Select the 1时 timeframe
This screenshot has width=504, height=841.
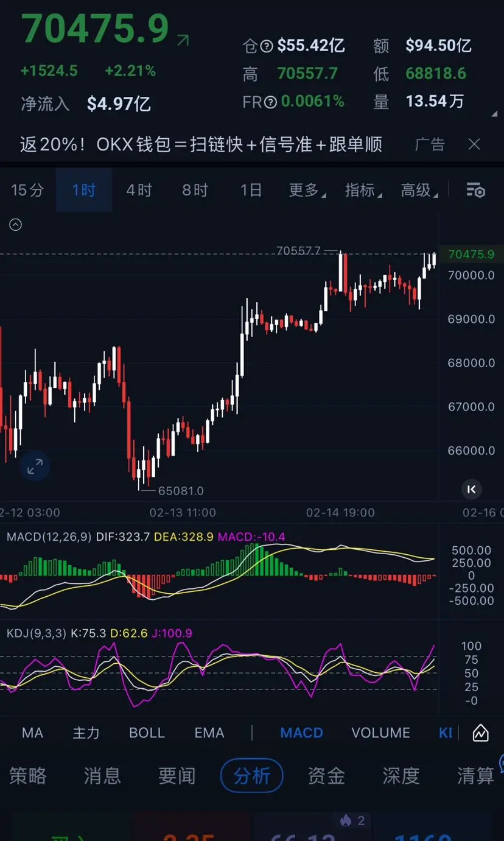84,190
